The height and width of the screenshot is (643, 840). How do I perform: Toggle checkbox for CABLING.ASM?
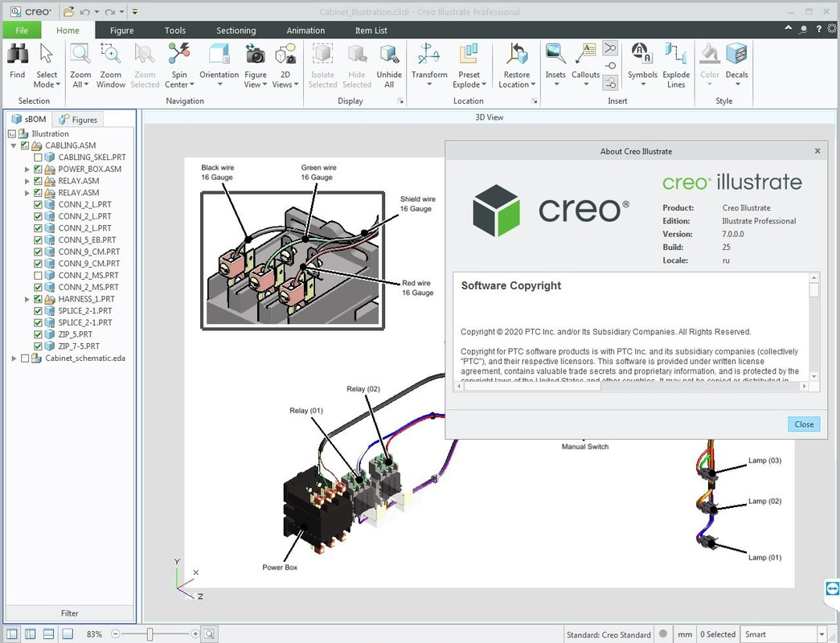[25, 145]
